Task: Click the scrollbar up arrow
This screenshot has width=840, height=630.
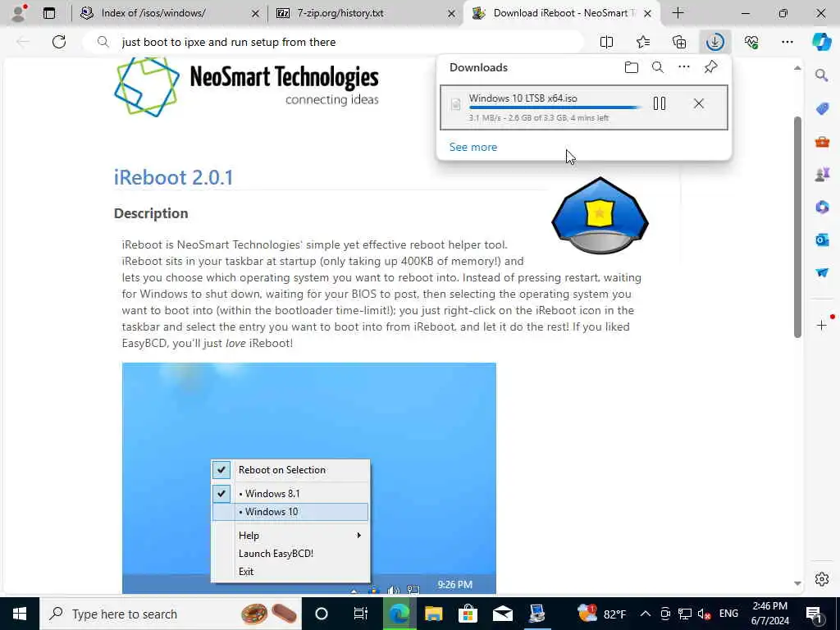Action: (797, 67)
